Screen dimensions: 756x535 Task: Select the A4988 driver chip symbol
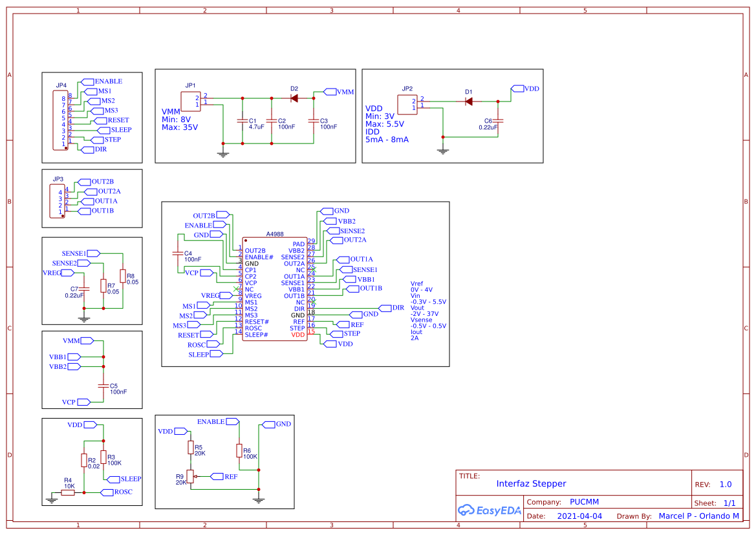(275, 289)
